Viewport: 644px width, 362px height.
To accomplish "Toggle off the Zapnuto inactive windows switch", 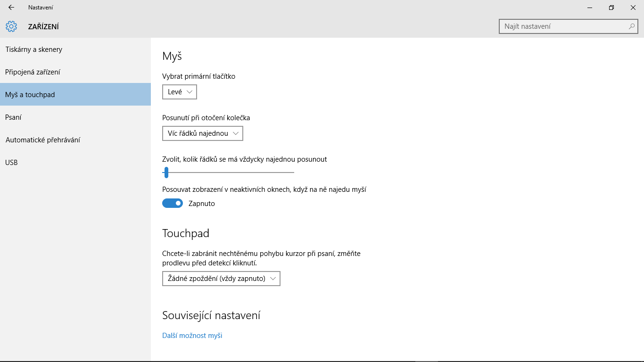I will tap(173, 203).
